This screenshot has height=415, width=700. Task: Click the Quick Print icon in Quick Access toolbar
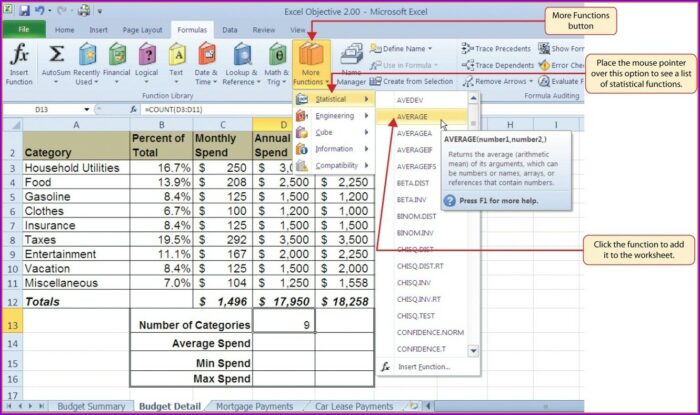pos(83,10)
